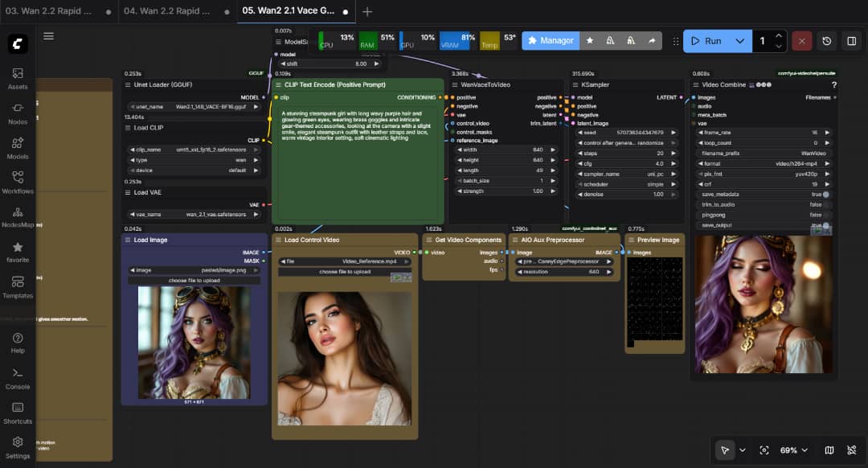Click choose file to upload in Load Image
The height and width of the screenshot is (468, 868).
[194, 280]
